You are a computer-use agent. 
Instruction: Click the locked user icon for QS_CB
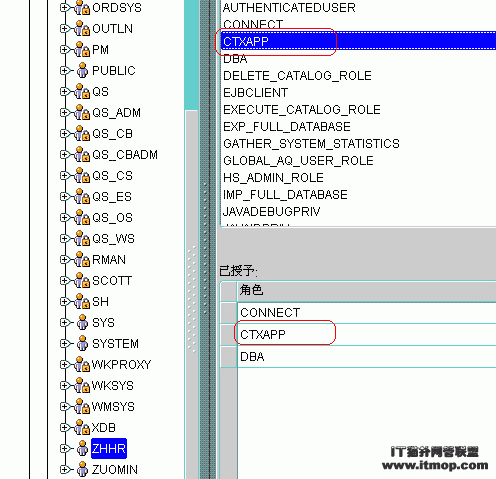[x=82, y=134]
